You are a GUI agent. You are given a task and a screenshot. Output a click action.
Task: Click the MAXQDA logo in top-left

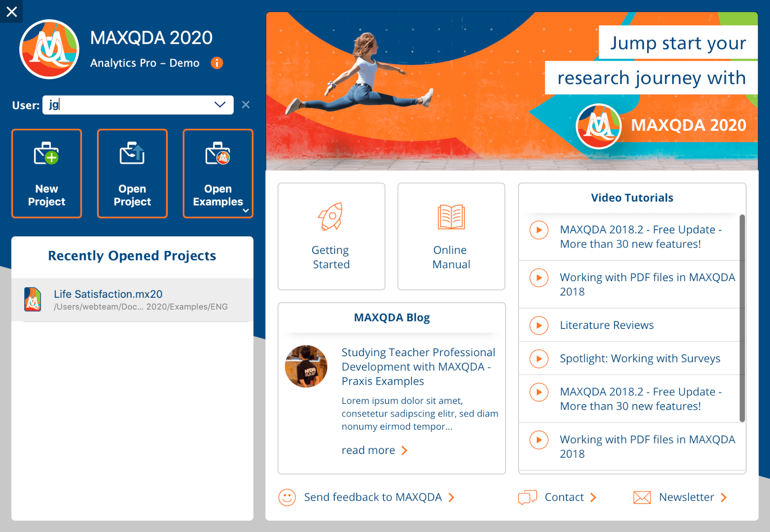click(x=49, y=49)
